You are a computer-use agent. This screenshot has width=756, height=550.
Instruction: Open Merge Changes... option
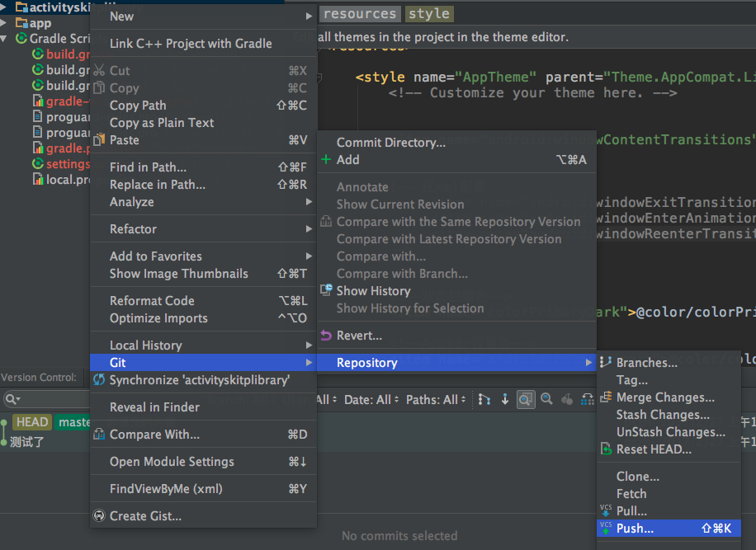pyautogui.click(x=669, y=397)
